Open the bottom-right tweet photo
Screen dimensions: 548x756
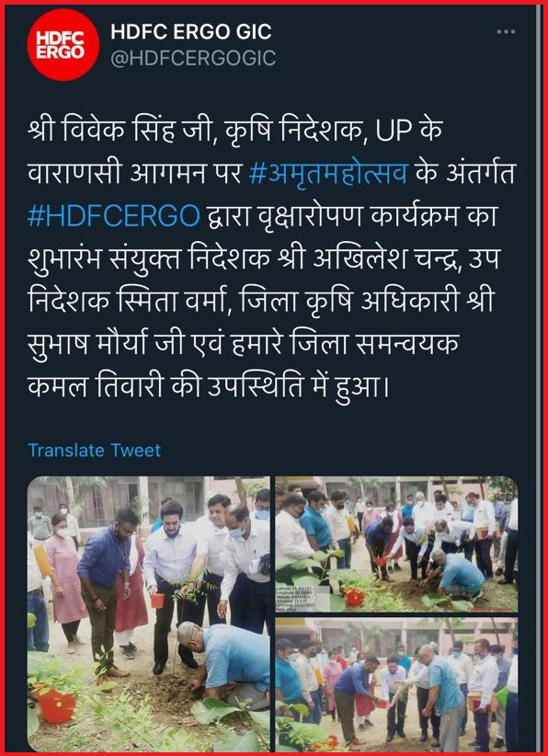(396, 684)
